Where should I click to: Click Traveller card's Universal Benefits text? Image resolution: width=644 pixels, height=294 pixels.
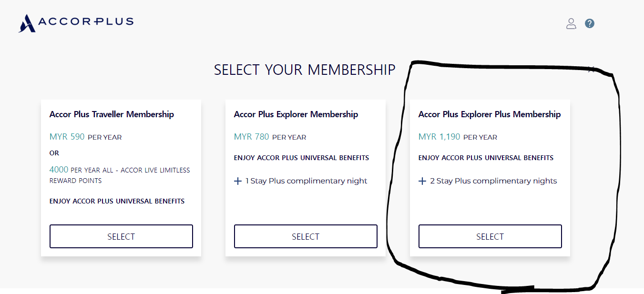117,201
